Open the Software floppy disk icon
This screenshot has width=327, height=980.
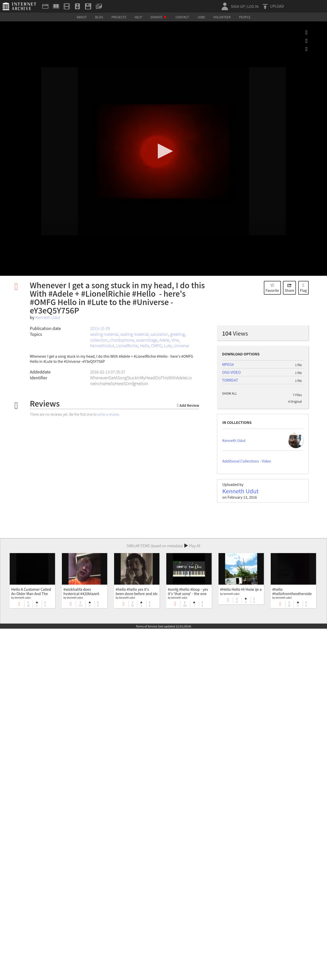coord(88,6)
